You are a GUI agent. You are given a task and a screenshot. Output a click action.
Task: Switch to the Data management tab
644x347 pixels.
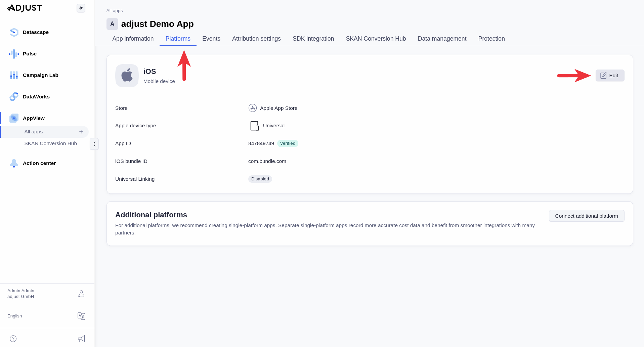pos(442,39)
